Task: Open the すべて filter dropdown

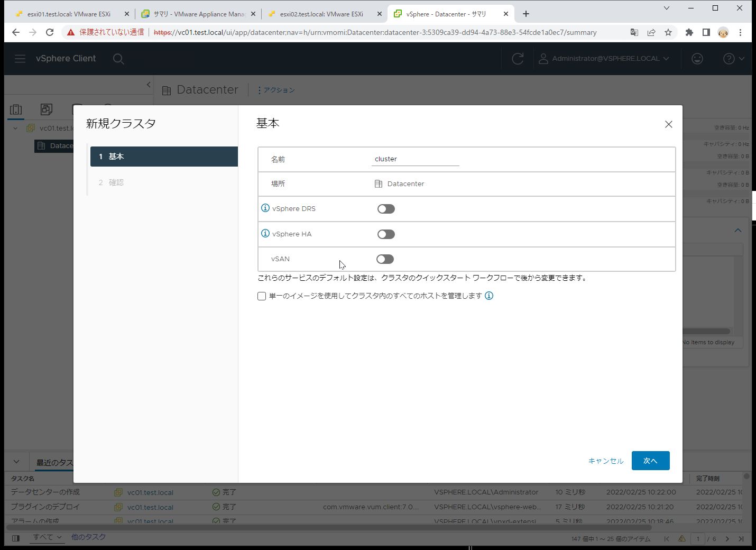Action: coord(48,537)
